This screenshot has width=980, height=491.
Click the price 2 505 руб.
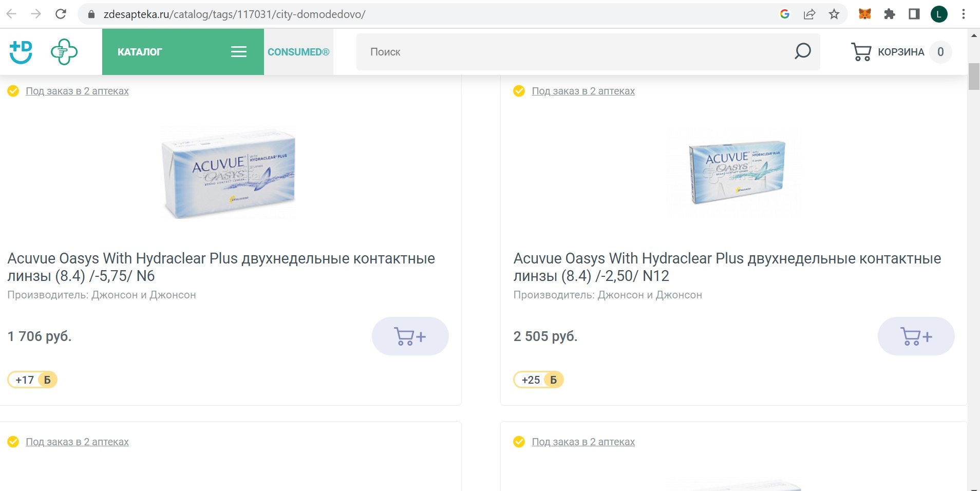(x=545, y=336)
